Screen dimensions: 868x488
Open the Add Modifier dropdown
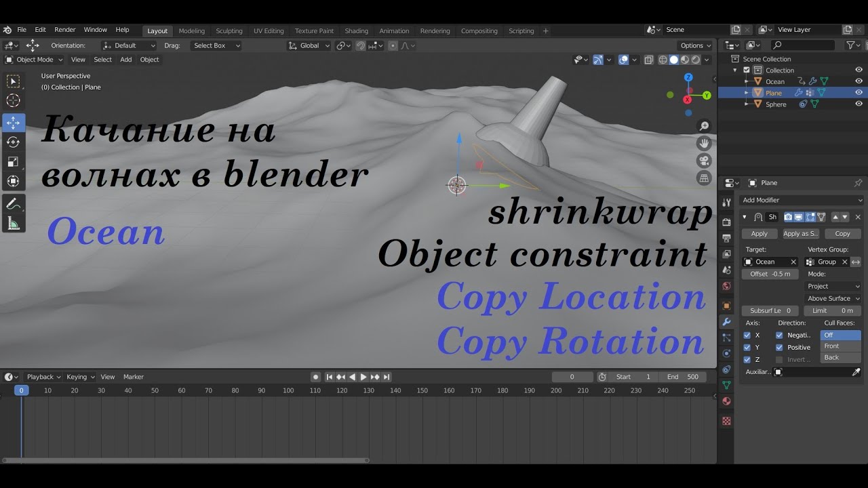[802, 200]
